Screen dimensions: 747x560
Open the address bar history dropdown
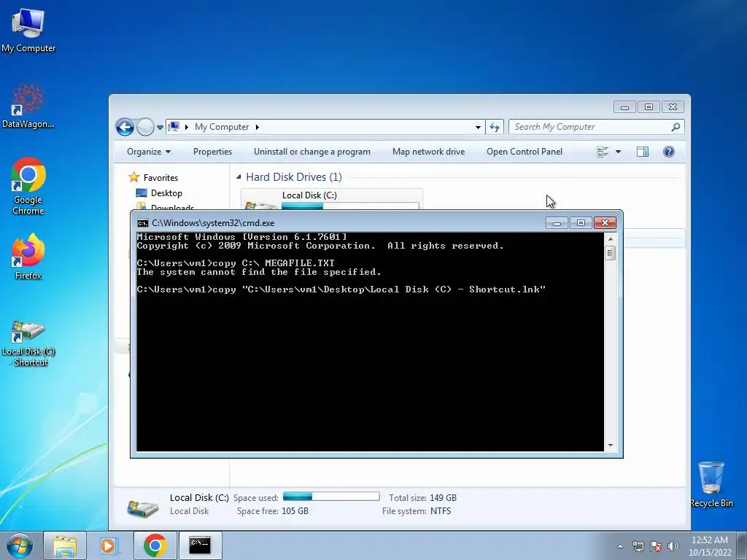pos(478,127)
